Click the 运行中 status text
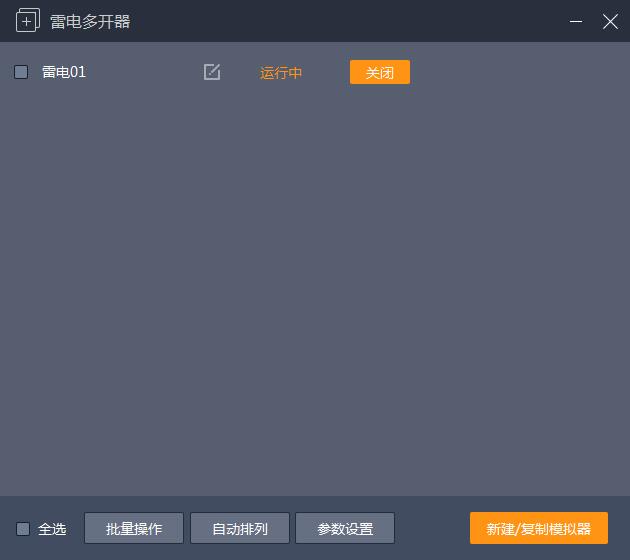Viewport: 630px width, 560px height. click(x=281, y=73)
